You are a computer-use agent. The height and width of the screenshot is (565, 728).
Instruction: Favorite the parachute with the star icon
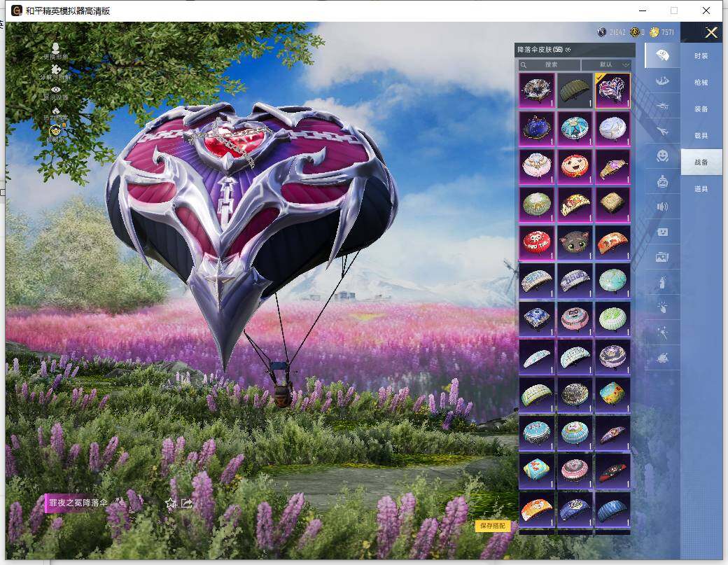(170, 503)
